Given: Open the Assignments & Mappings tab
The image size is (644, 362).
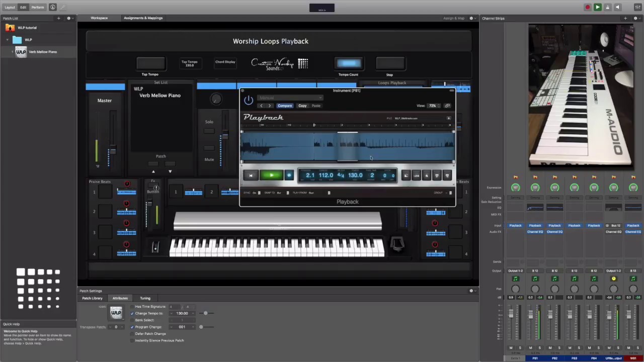Looking at the screenshot, I should point(143,18).
